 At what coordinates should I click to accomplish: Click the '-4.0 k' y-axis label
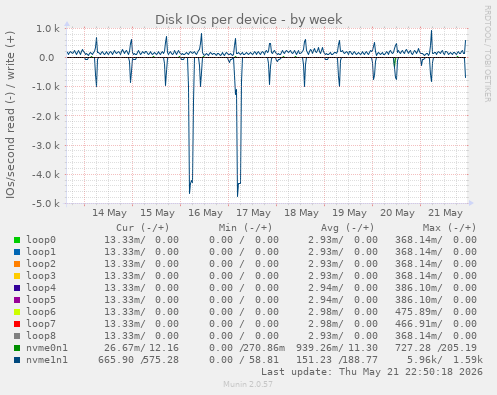pos(46,175)
